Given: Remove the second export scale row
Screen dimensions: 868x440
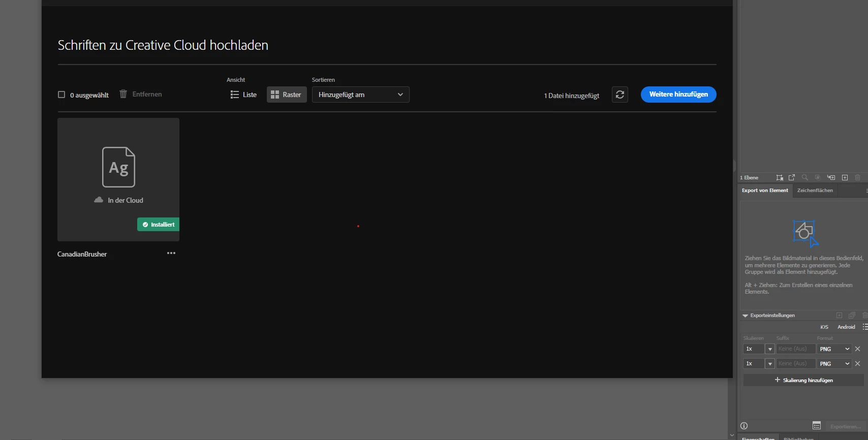Looking at the screenshot, I should point(858,364).
